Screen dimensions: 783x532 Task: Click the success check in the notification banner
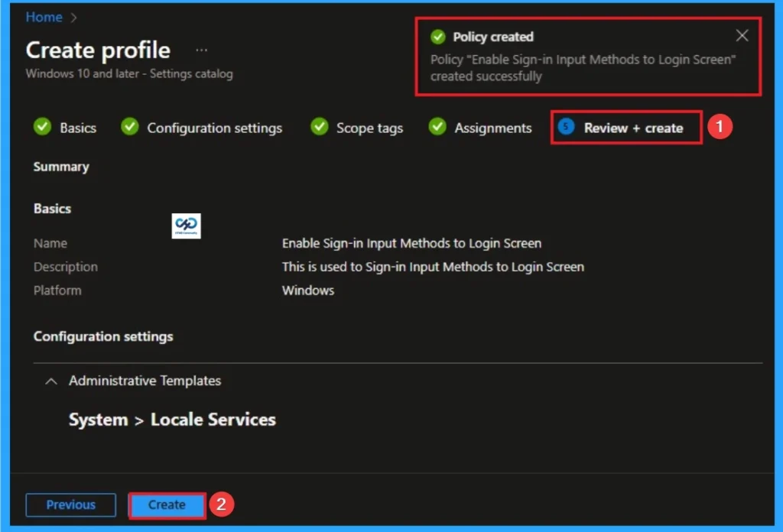(x=438, y=36)
